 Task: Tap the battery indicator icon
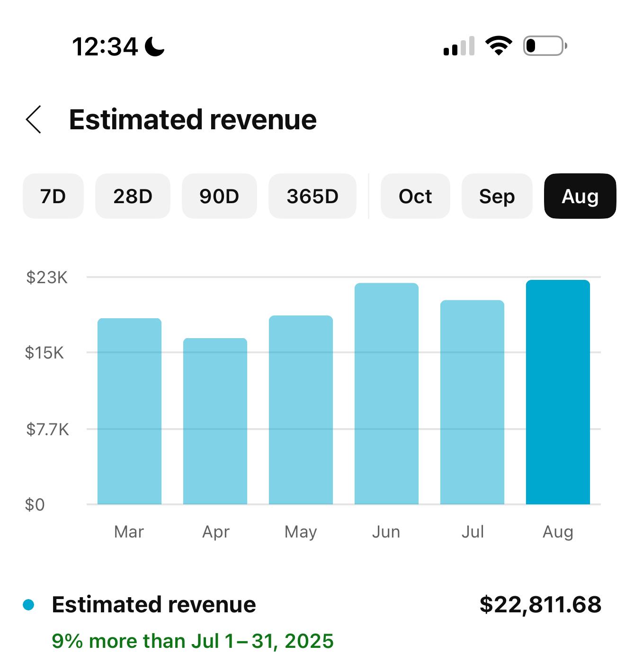click(x=545, y=46)
